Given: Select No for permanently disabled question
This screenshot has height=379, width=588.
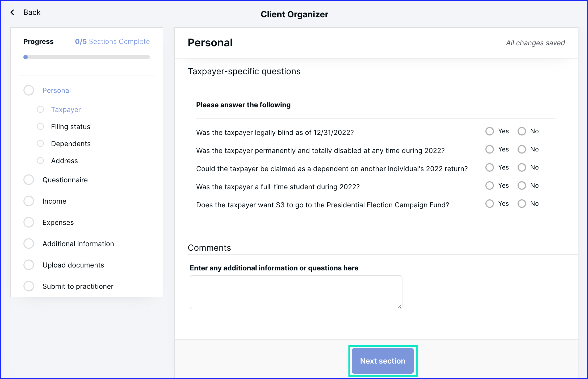Looking at the screenshot, I should [522, 149].
